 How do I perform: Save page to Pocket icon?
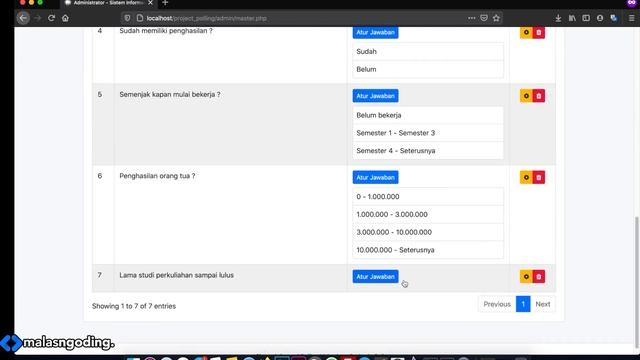tap(484, 18)
